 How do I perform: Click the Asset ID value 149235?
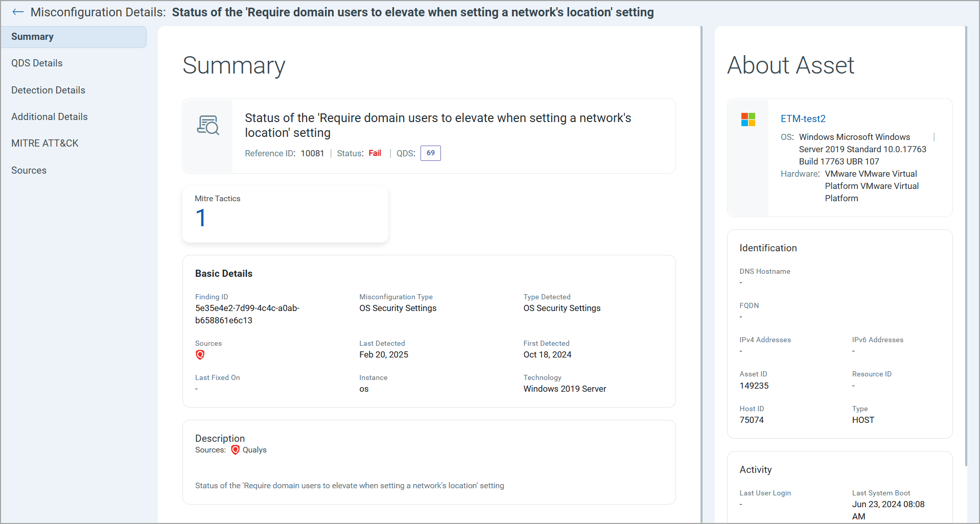754,386
